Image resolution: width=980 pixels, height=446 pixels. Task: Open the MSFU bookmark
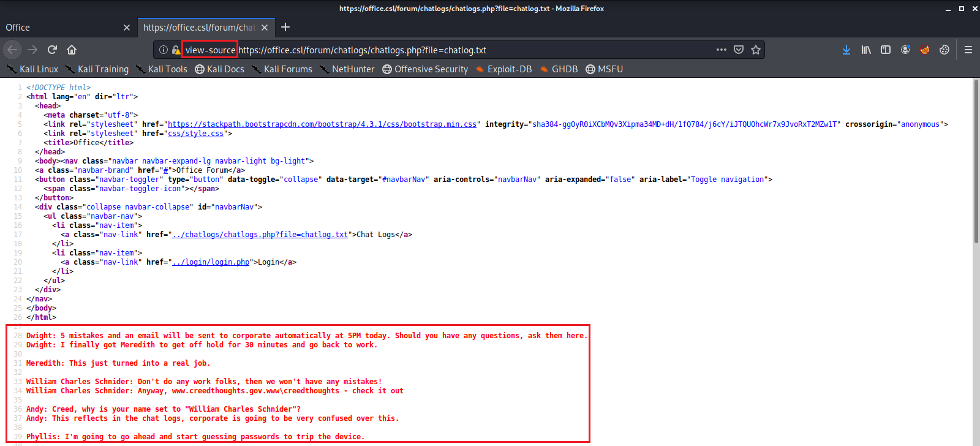coord(604,69)
